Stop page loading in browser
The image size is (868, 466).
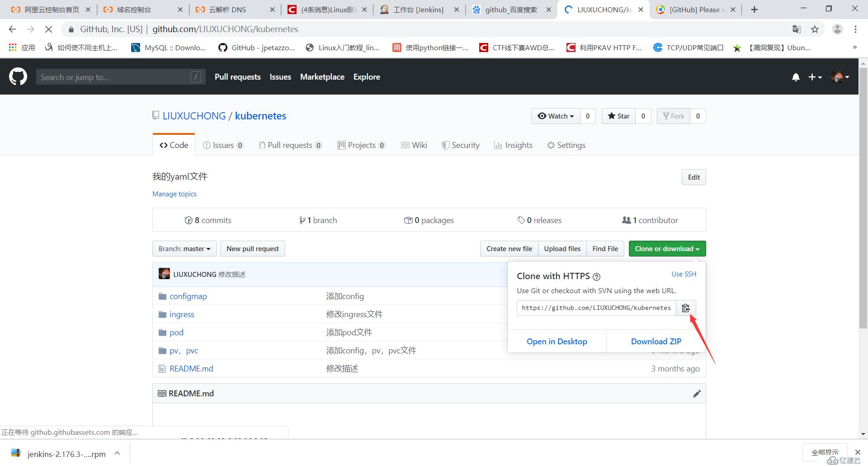point(49,29)
